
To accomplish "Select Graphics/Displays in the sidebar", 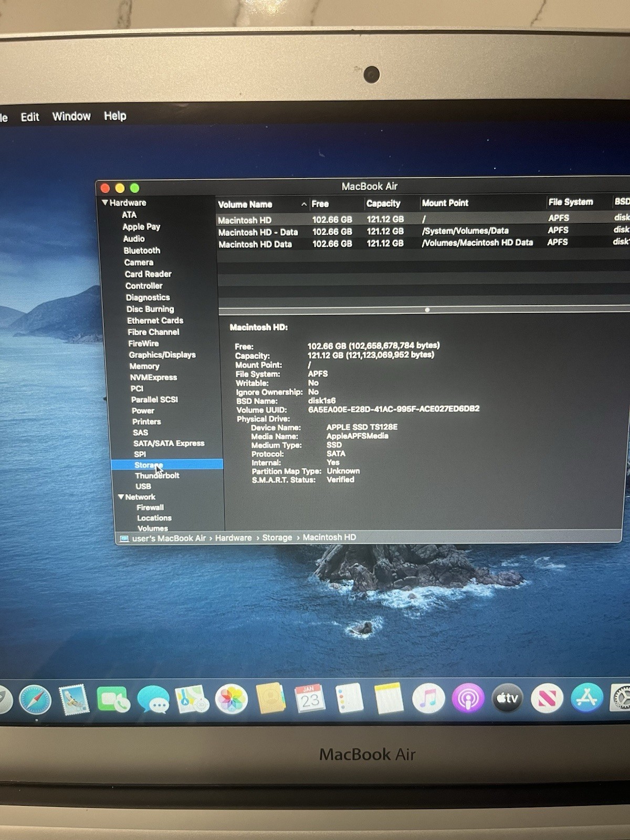I will coord(162,355).
